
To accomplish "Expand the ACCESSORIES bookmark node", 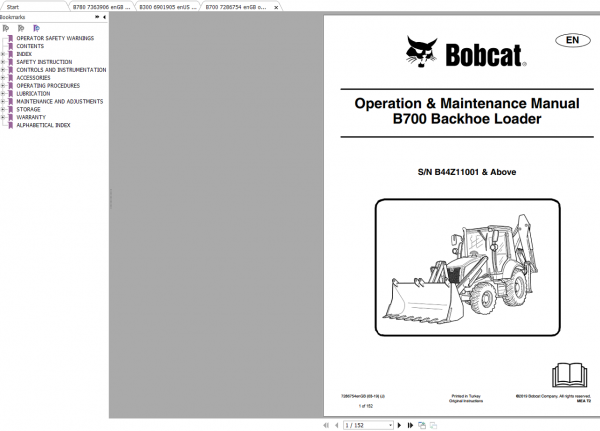I will pyautogui.click(x=3, y=78).
